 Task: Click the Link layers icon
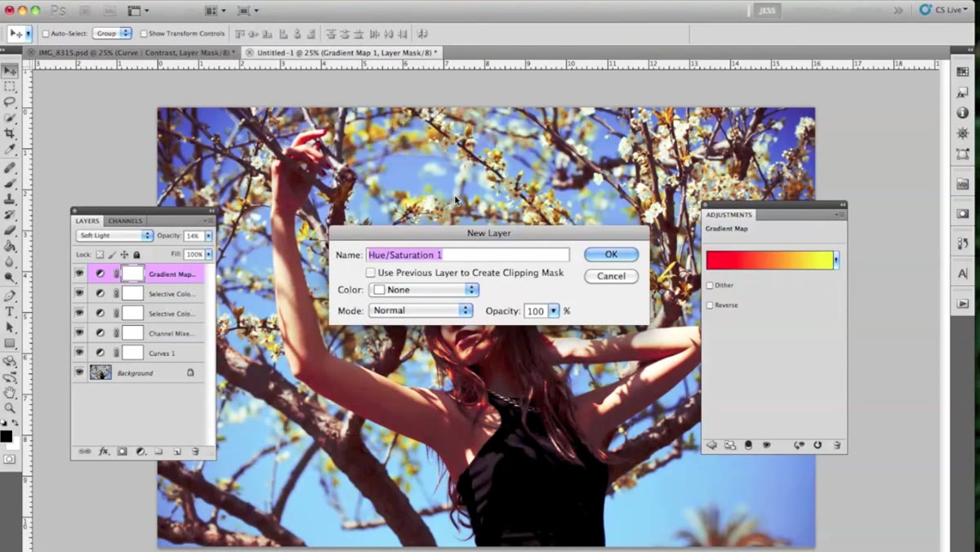pyautogui.click(x=85, y=451)
